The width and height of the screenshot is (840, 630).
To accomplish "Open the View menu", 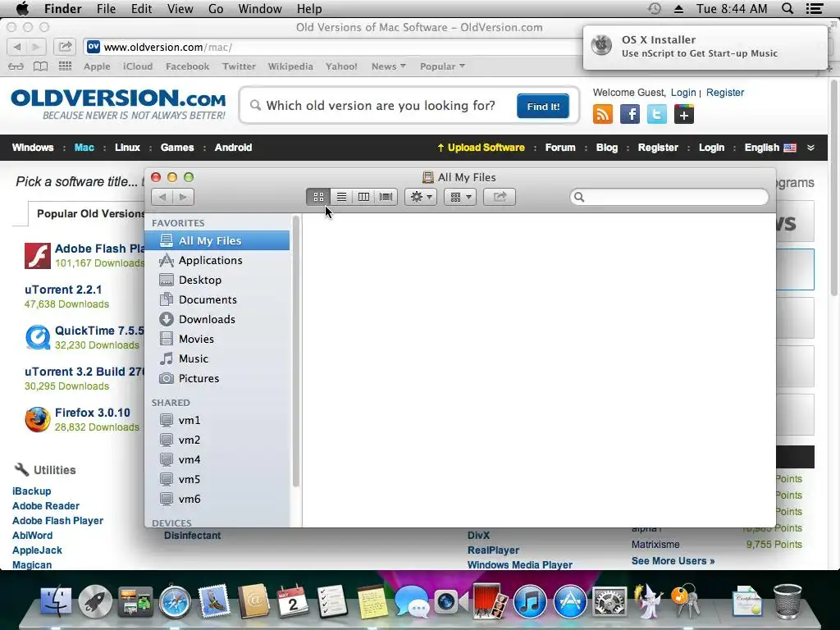I will (180, 9).
